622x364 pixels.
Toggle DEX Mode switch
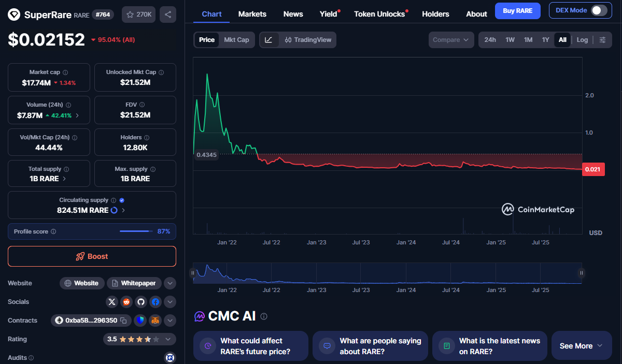599,10
